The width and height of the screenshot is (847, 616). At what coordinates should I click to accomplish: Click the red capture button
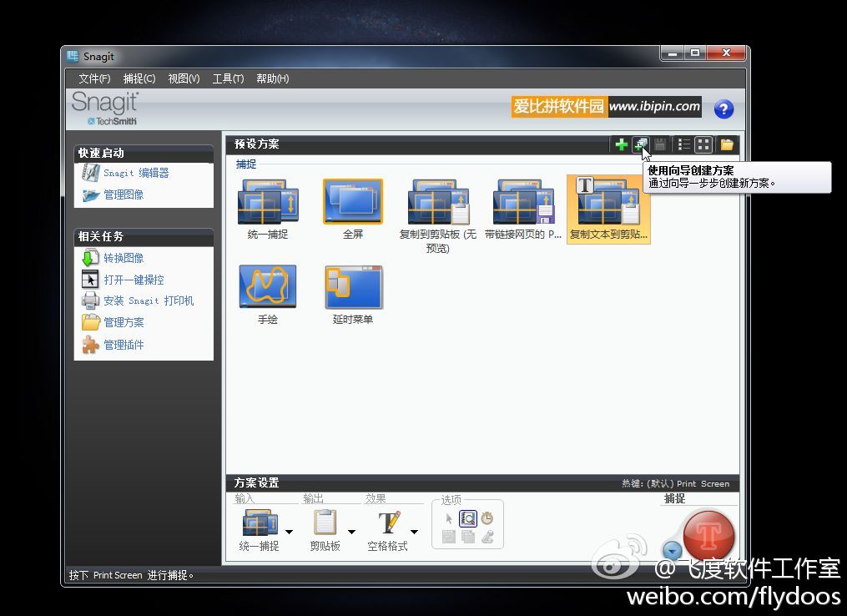click(x=708, y=536)
